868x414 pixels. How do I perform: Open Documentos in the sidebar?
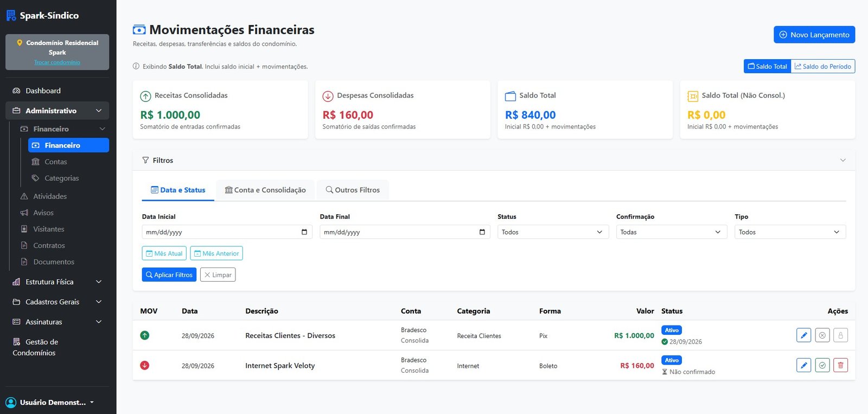(62, 262)
